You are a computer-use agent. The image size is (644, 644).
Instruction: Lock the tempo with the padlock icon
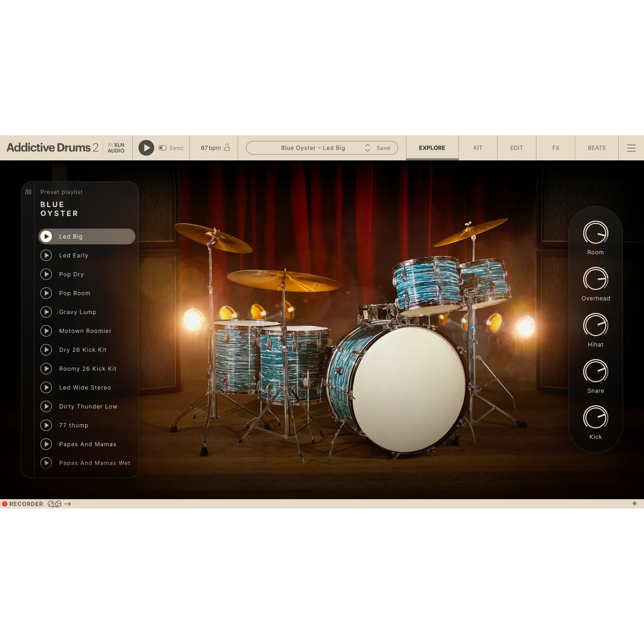click(227, 148)
